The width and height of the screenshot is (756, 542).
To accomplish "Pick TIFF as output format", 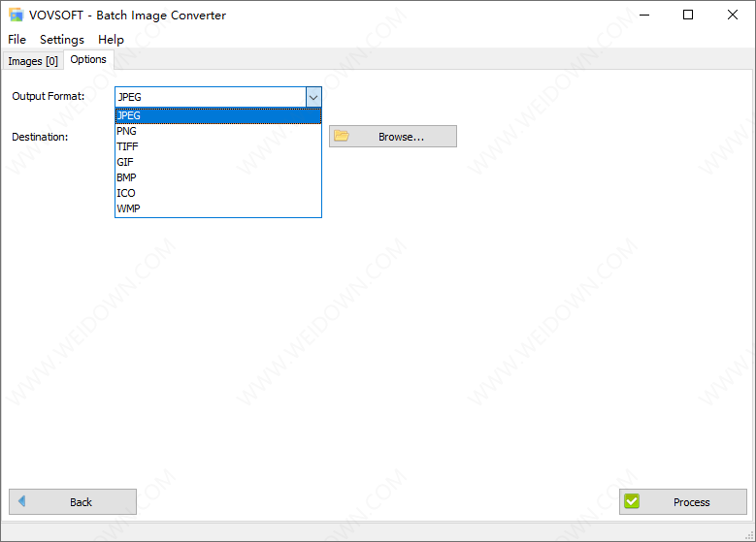I will (x=218, y=146).
